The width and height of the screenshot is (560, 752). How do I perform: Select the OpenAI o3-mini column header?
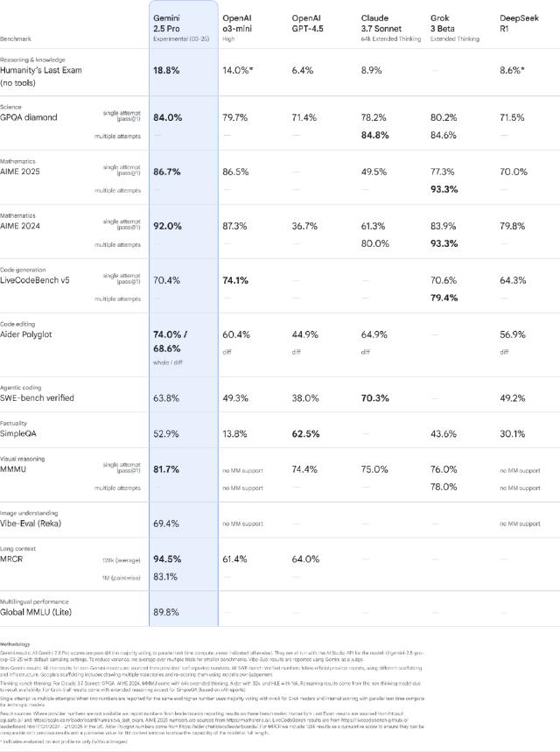(x=237, y=23)
